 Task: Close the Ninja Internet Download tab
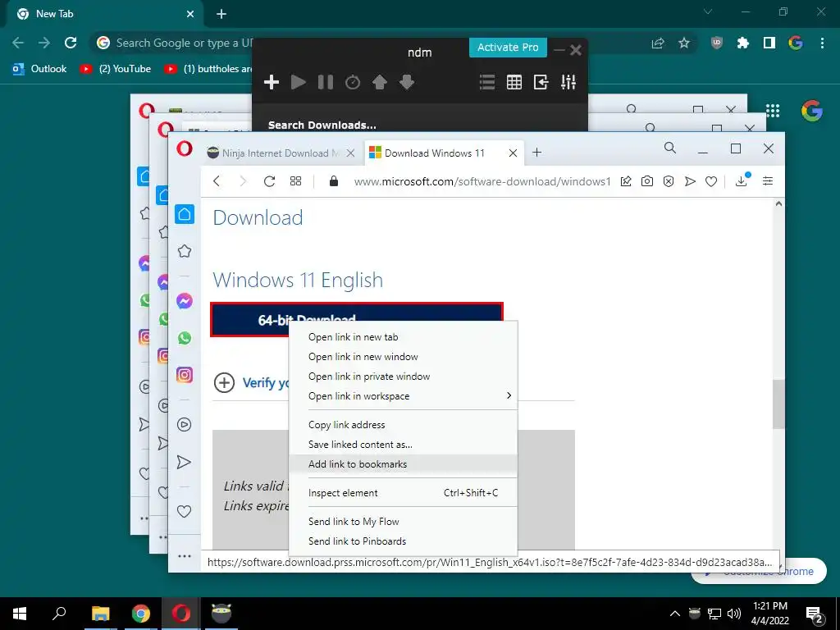coord(350,153)
